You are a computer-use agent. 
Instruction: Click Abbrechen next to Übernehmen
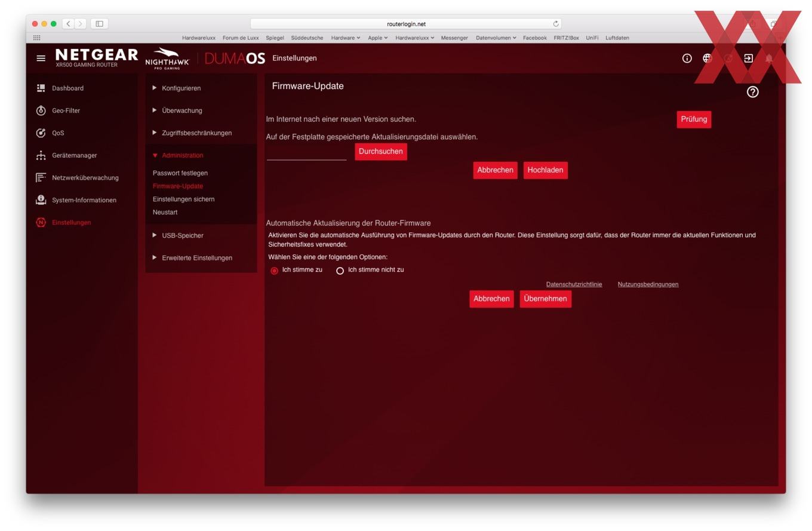(491, 299)
